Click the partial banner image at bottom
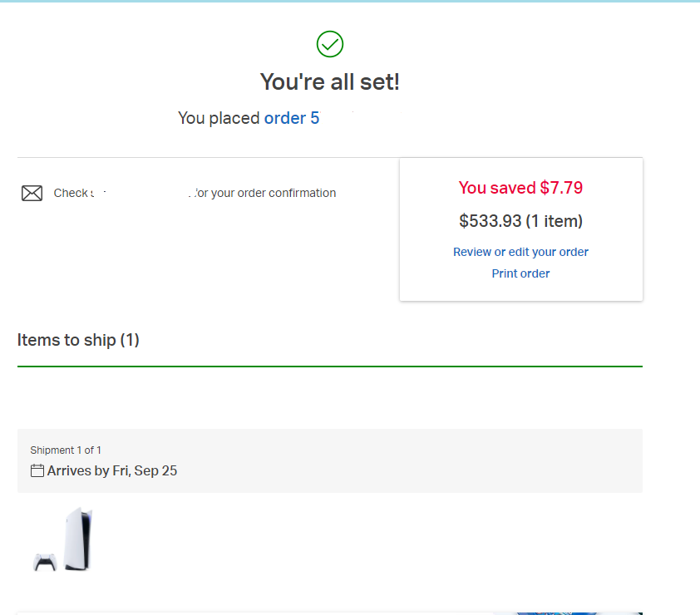700x615 pixels. (x=567, y=613)
